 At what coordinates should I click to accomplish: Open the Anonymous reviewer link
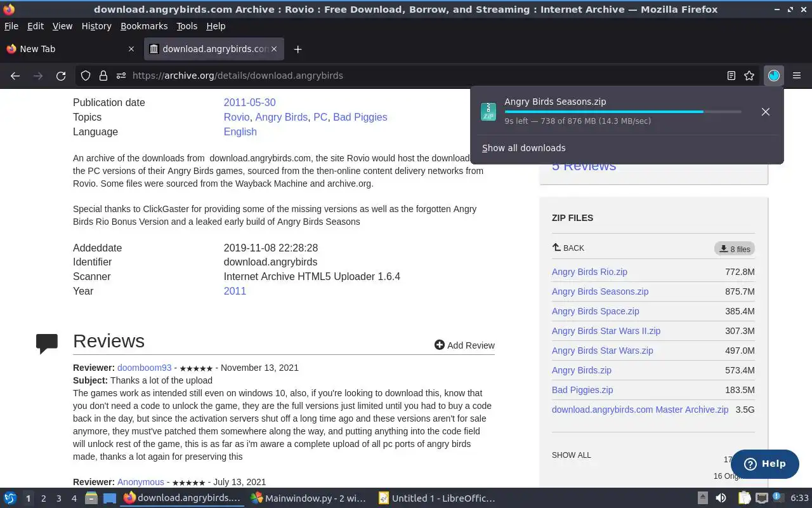(140, 482)
